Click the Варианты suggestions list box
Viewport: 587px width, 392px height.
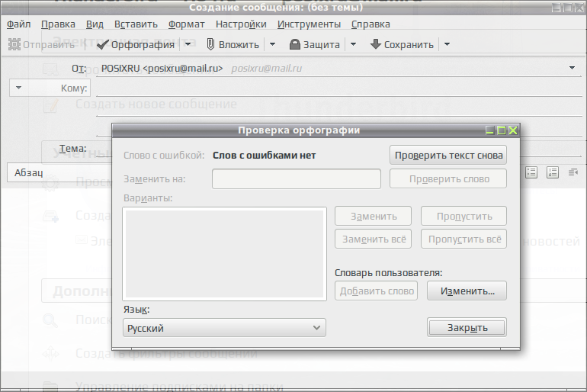(x=224, y=254)
